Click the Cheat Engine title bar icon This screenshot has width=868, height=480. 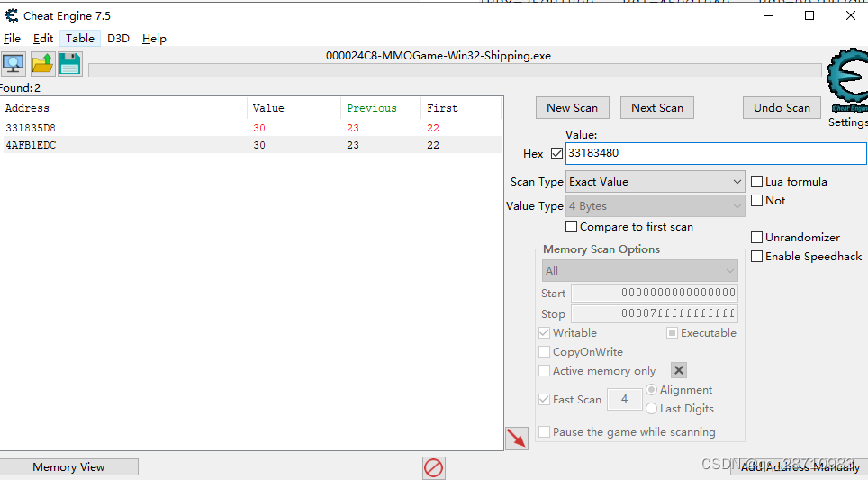point(11,15)
